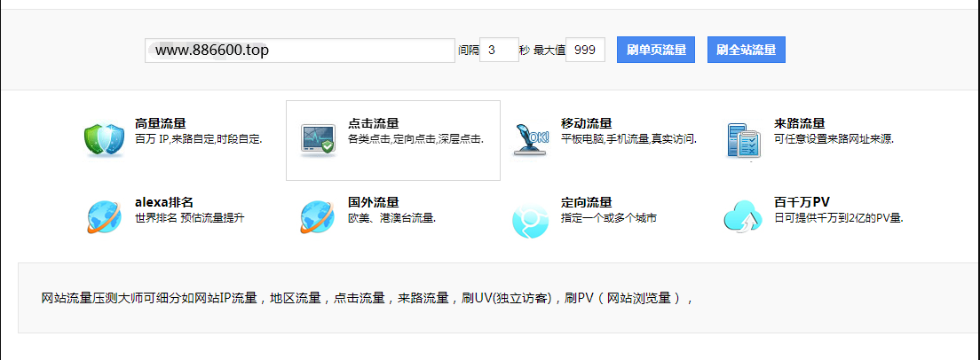Click the text 日可提供千万到2亿的PV量.
The width and height of the screenshot is (980, 360).
click(x=839, y=218)
